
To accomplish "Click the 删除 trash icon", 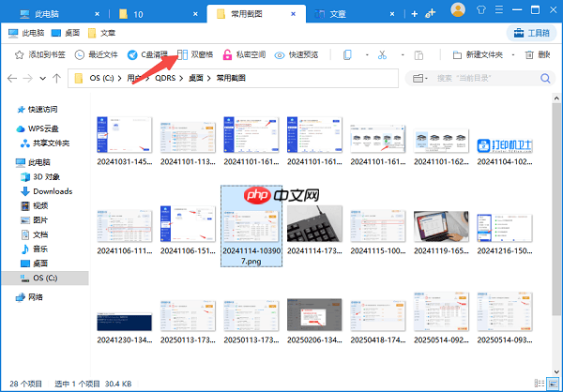I will pos(529,55).
